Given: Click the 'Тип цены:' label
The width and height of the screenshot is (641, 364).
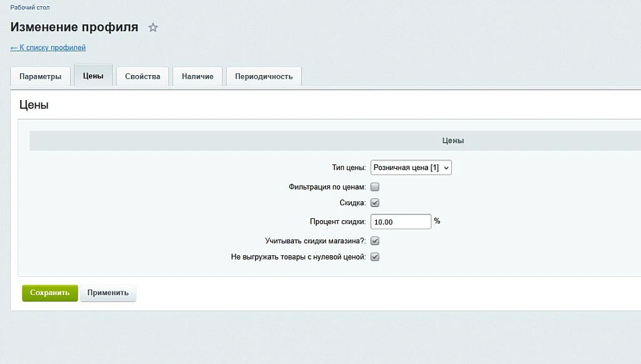Looking at the screenshot, I should pos(349,168).
